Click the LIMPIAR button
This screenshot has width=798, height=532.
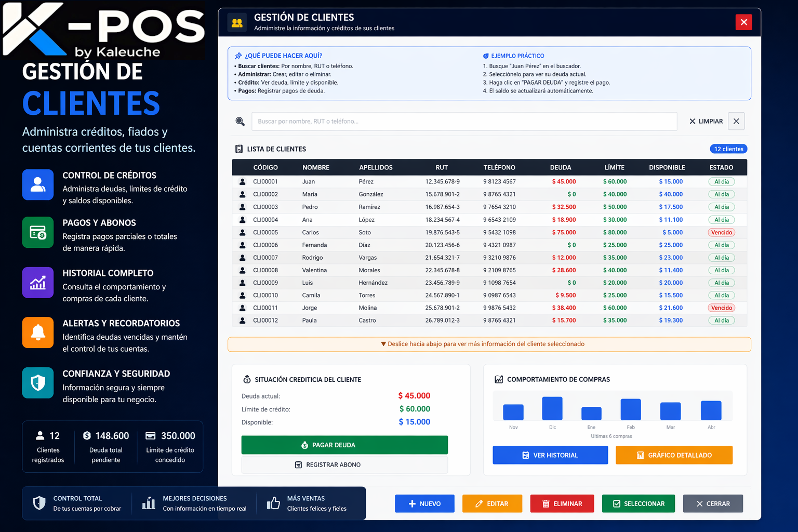coord(706,121)
